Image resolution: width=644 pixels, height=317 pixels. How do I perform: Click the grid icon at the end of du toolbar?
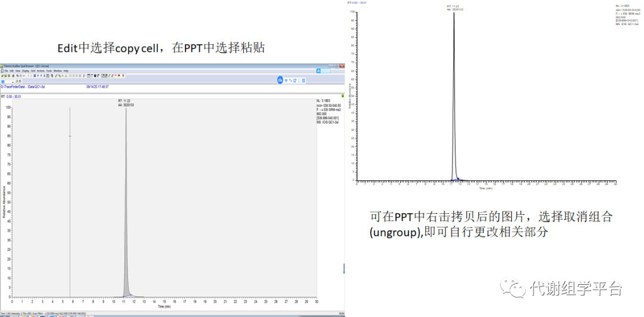pos(304,80)
